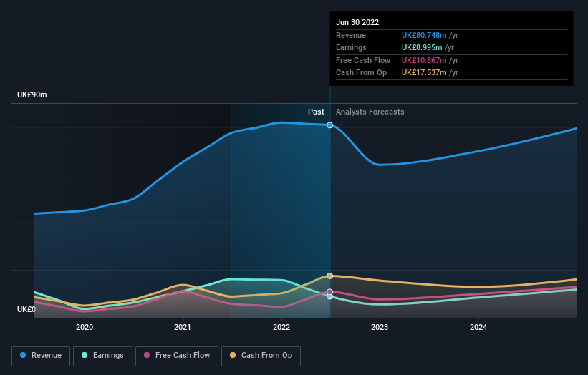This screenshot has height=375, width=588.
Task: Toggle the Revenue legend series
Action: click(41, 356)
